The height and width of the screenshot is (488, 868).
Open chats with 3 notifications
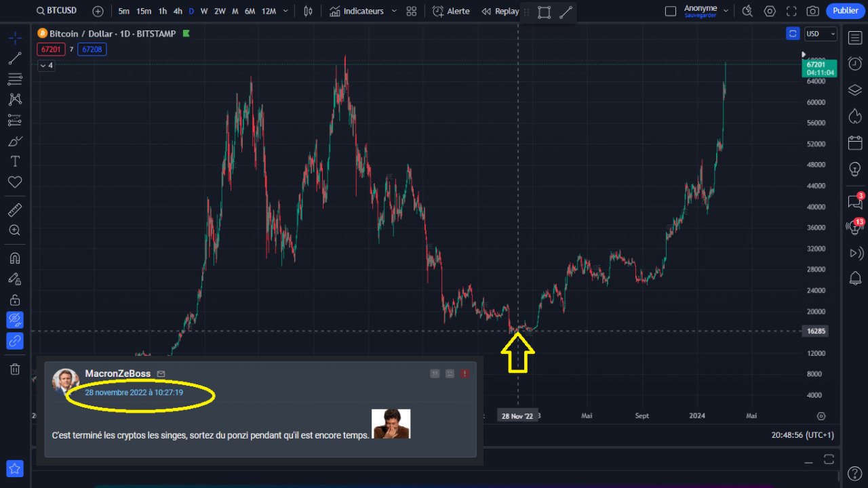coord(855,201)
